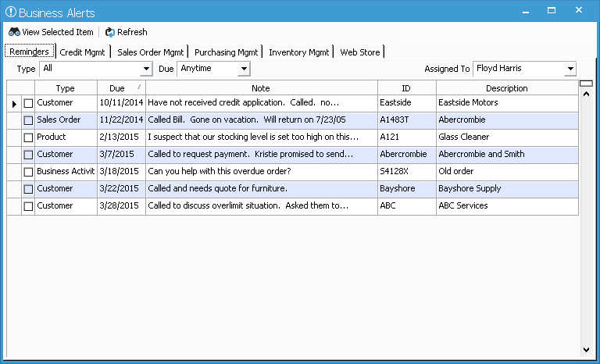
Task: Open the Inventory Mgmt tab
Action: pyautogui.click(x=298, y=52)
